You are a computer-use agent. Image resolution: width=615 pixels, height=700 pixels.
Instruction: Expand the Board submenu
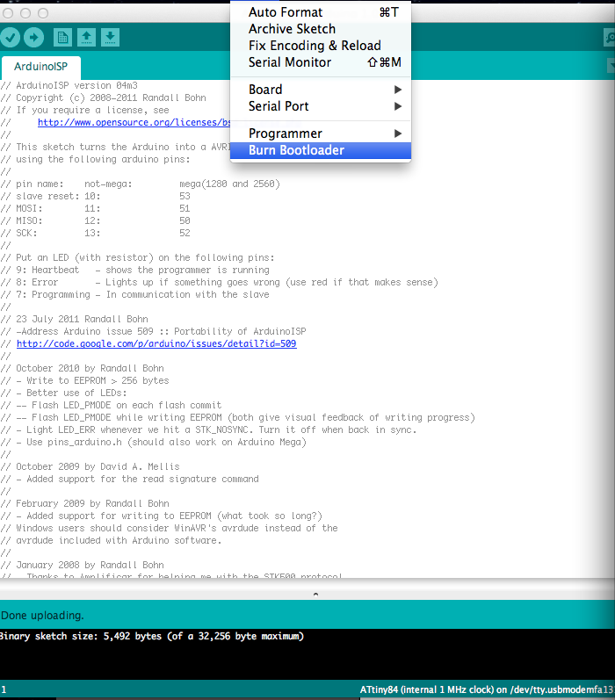pyautogui.click(x=321, y=90)
